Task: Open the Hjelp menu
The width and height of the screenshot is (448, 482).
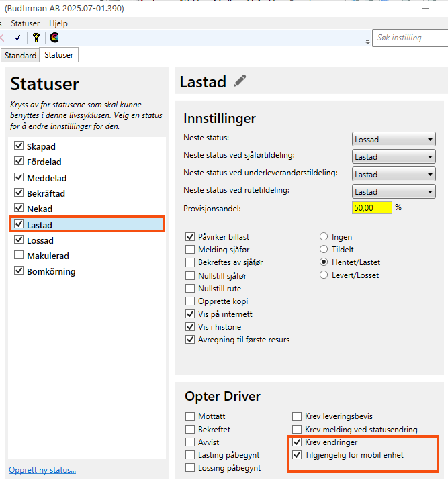Action: [58, 23]
